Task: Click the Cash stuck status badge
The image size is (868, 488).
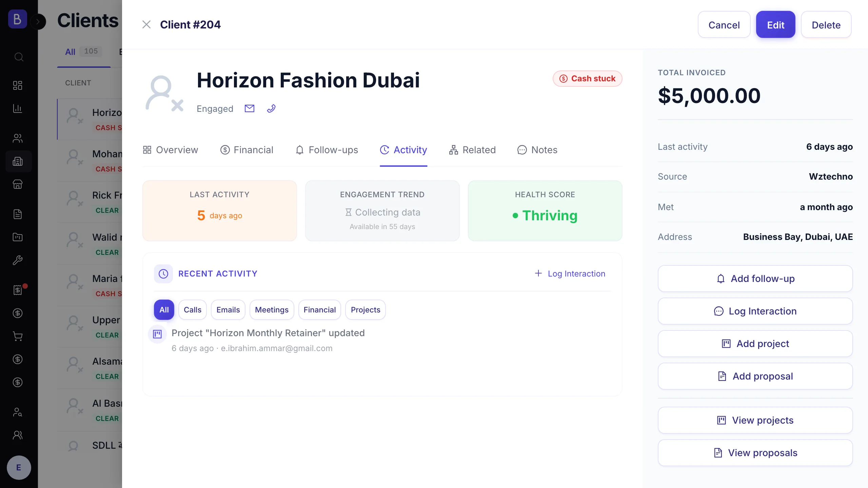Action: (x=587, y=79)
